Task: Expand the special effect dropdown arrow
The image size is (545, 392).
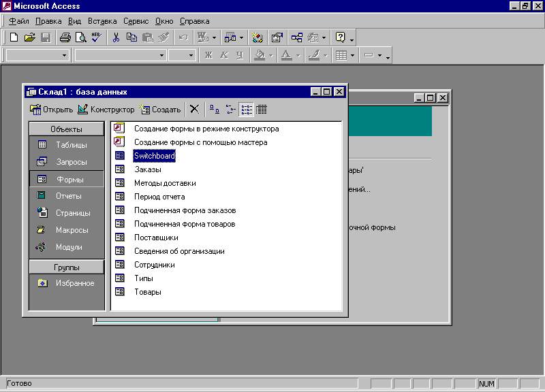Action: pos(379,55)
